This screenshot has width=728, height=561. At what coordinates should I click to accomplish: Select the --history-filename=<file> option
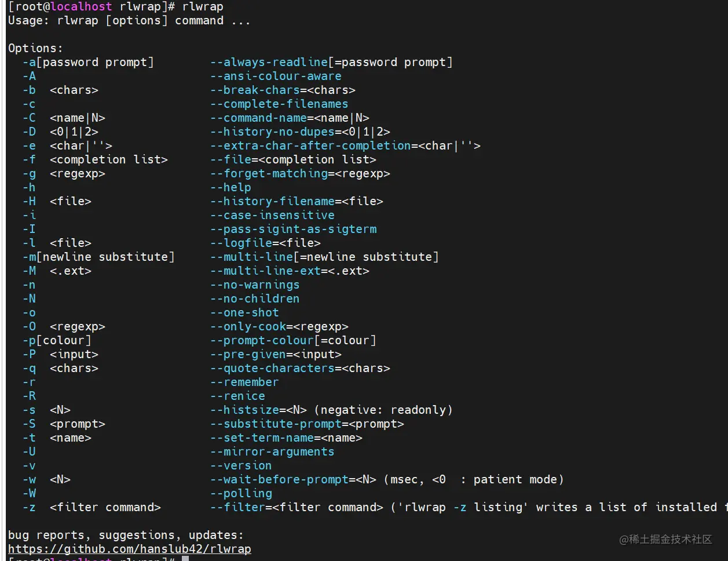(297, 201)
